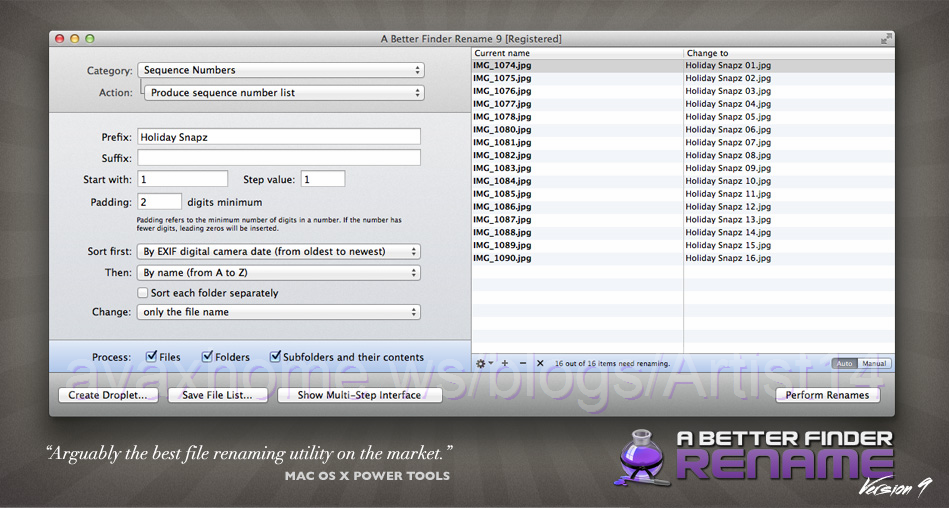Image resolution: width=949 pixels, height=508 pixels.
Task: Enable Sort each folder separately
Action: click(143, 292)
